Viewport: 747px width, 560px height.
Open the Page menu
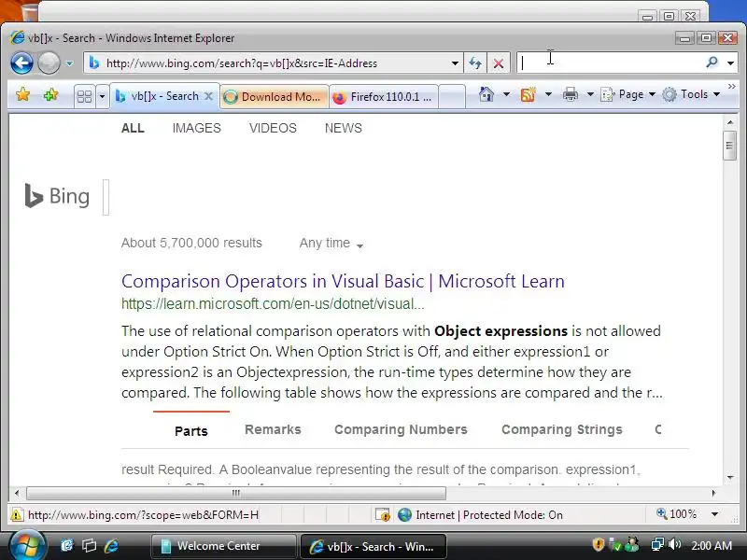(x=628, y=94)
